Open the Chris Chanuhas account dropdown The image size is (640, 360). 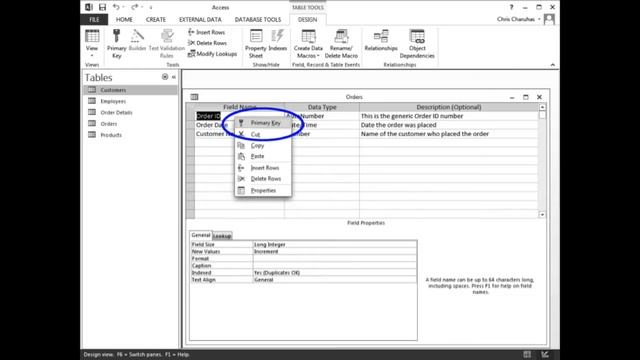pos(518,19)
